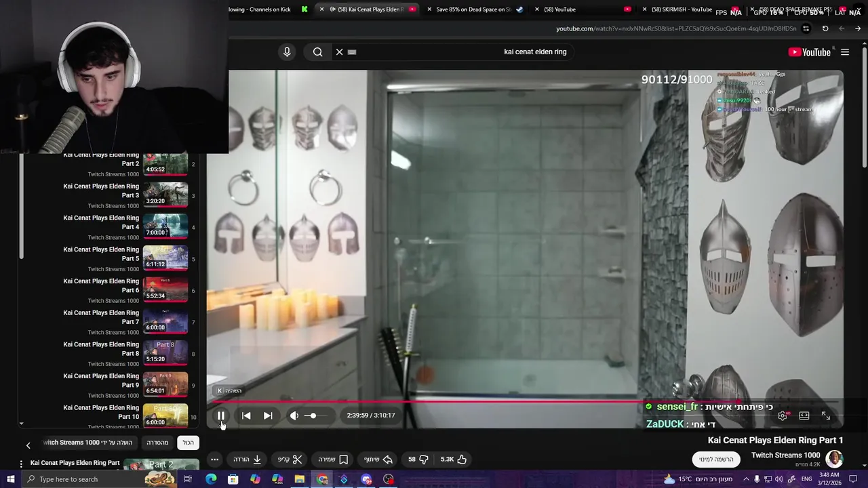Screen dimensions: 868x488
Task: Mute the video using the speaker icon
Action: [x=294, y=415]
